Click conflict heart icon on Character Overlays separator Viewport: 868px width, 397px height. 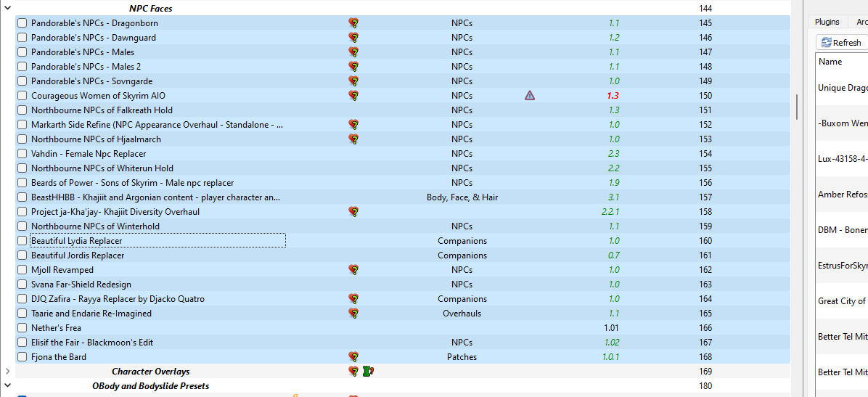pyautogui.click(x=353, y=371)
